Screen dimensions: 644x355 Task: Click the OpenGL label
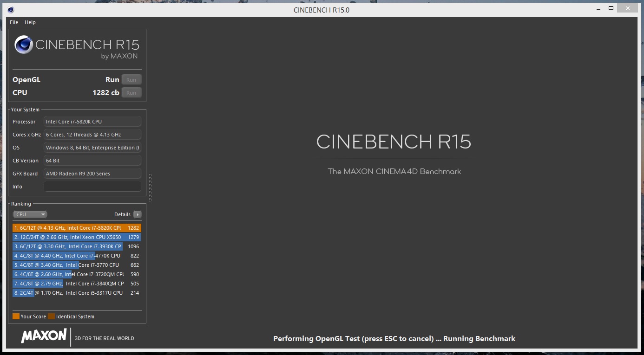click(x=26, y=80)
